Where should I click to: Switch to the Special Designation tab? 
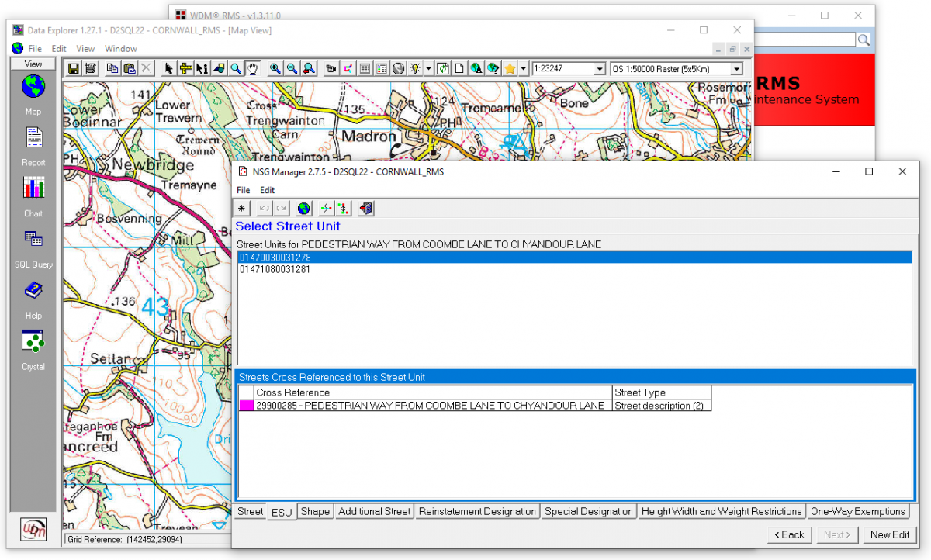pos(588,511)
